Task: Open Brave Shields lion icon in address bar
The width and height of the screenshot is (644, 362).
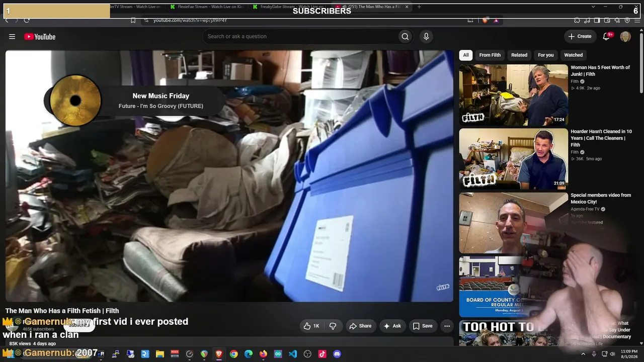Action: point(485,20)
